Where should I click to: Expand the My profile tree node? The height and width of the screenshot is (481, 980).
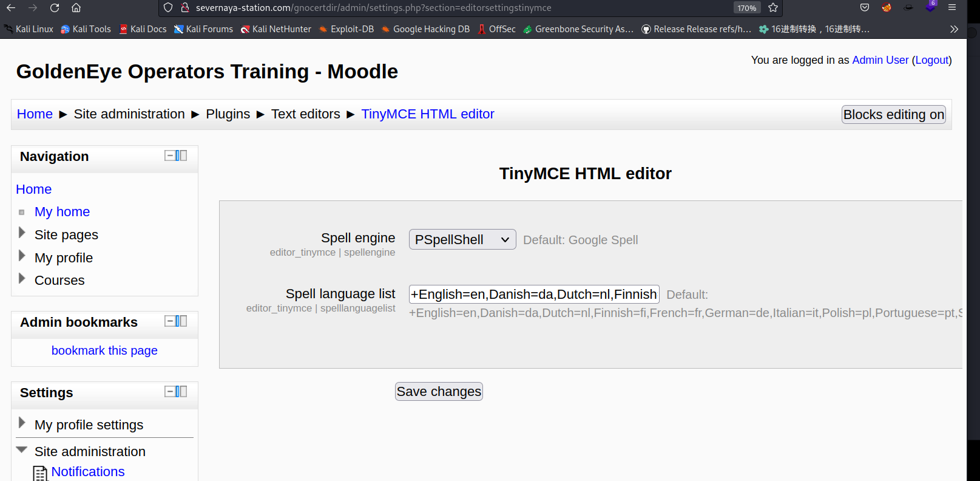click(x=22, y=256)
